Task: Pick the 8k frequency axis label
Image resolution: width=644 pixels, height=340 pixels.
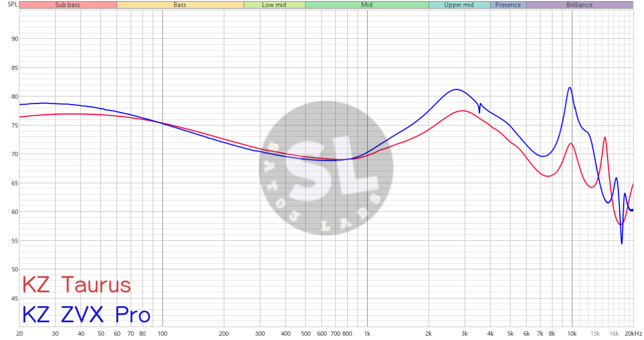Action: coord(552,333)
